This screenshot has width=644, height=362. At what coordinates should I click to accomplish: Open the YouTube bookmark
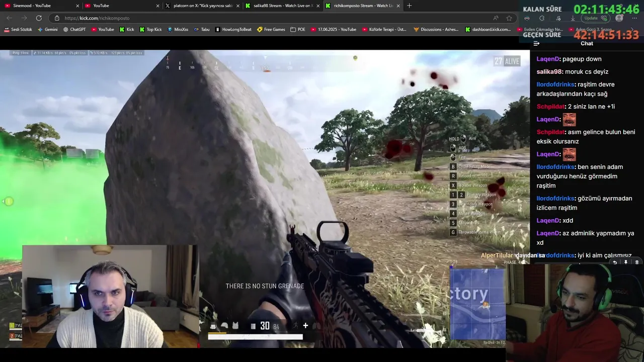click(x=102, y=30)
